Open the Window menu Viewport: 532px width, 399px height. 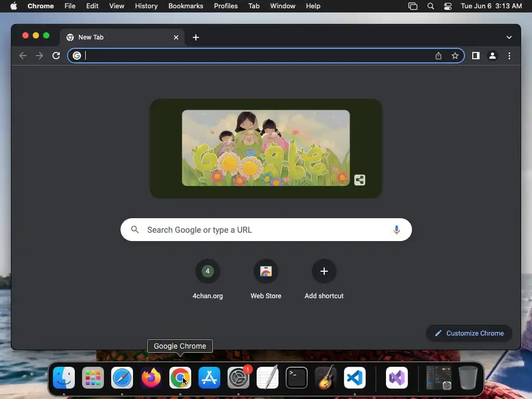coord(283,6)
